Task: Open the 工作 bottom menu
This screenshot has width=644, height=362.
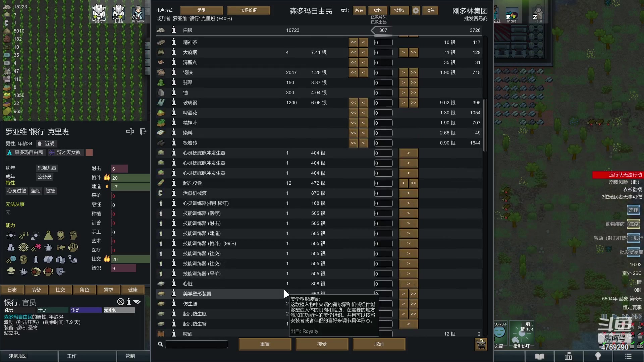Action: point(87,356)
